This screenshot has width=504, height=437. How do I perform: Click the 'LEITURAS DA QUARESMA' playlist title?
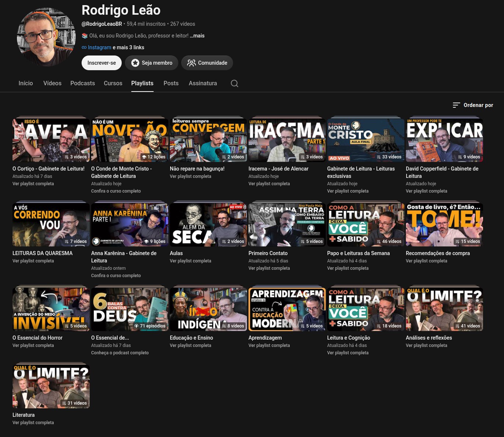(43, 253)
